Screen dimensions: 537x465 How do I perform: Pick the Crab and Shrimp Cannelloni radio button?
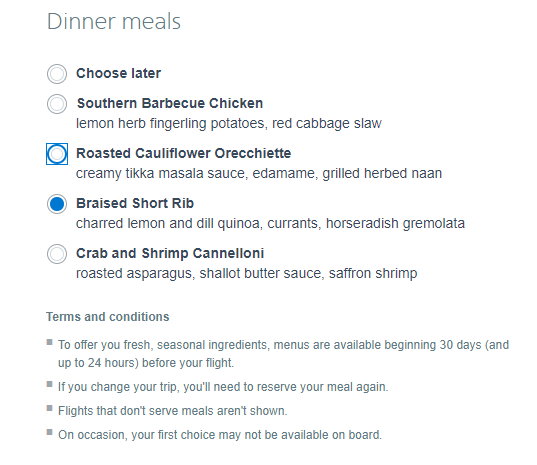[x=57, y=254]
